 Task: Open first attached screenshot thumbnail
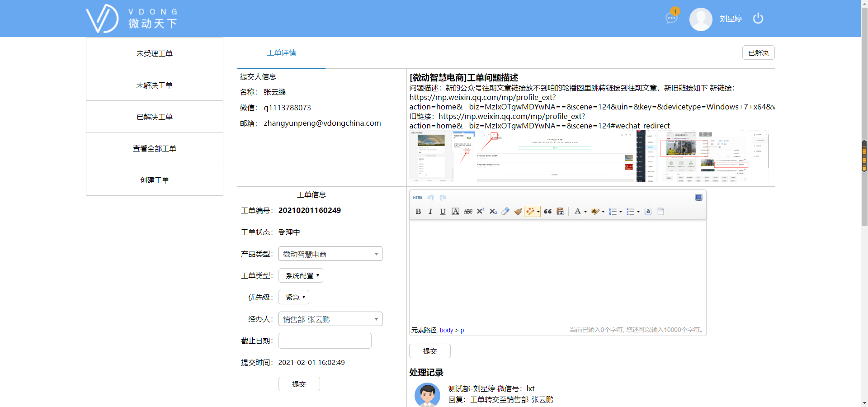pyautogui.click(x=442, y=156)
